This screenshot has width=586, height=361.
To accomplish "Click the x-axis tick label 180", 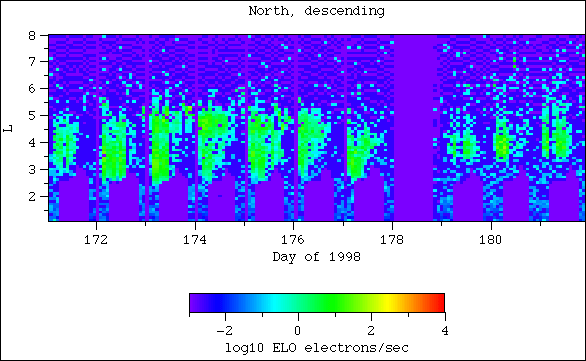I will (491, 240).
